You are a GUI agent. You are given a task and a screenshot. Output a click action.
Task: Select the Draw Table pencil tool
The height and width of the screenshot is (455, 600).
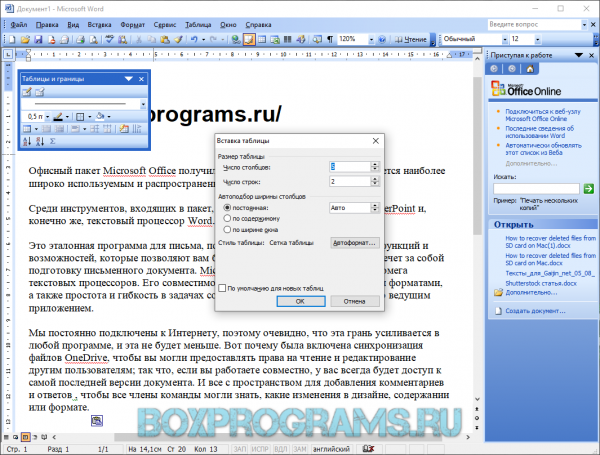pyautogui.click(x=27, y=92)
